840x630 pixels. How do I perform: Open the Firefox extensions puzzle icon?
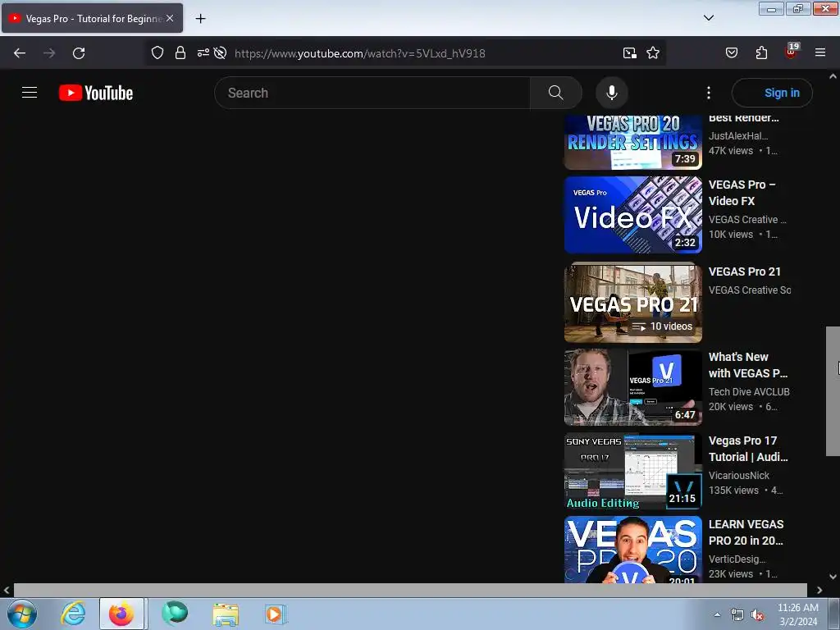[x=761, y=52]
